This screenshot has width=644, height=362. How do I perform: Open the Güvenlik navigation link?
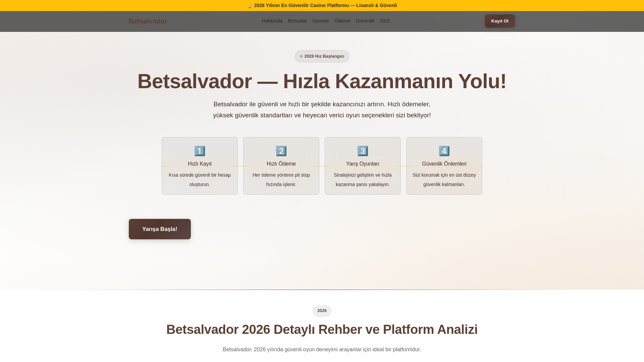click(x=365, y=21)
